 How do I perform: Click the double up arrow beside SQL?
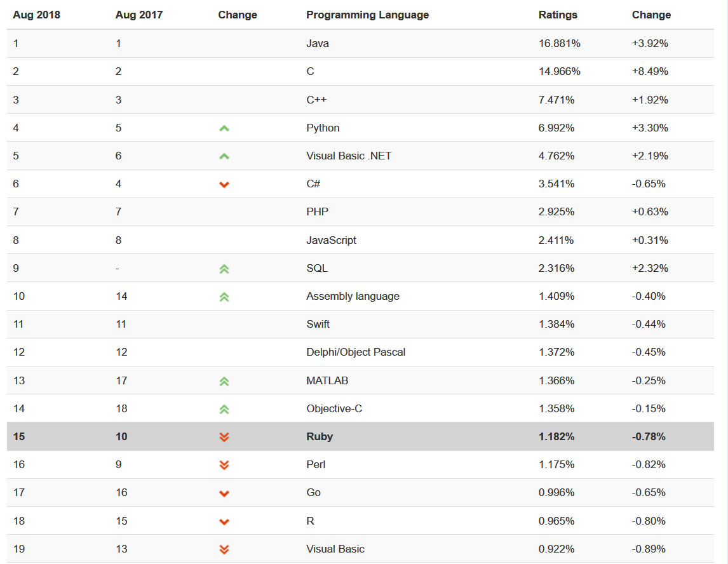tap(224, 269)
